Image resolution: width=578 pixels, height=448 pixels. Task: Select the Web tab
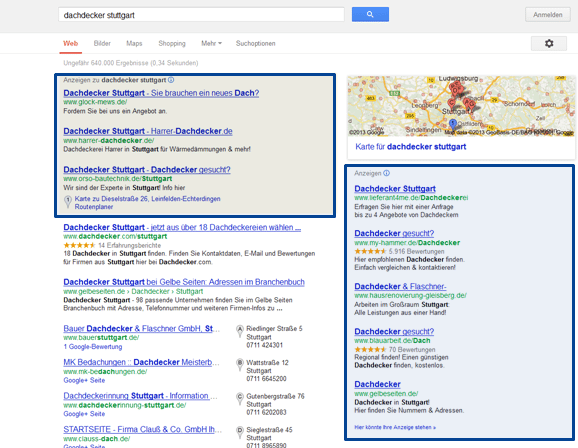coord(70,44)
